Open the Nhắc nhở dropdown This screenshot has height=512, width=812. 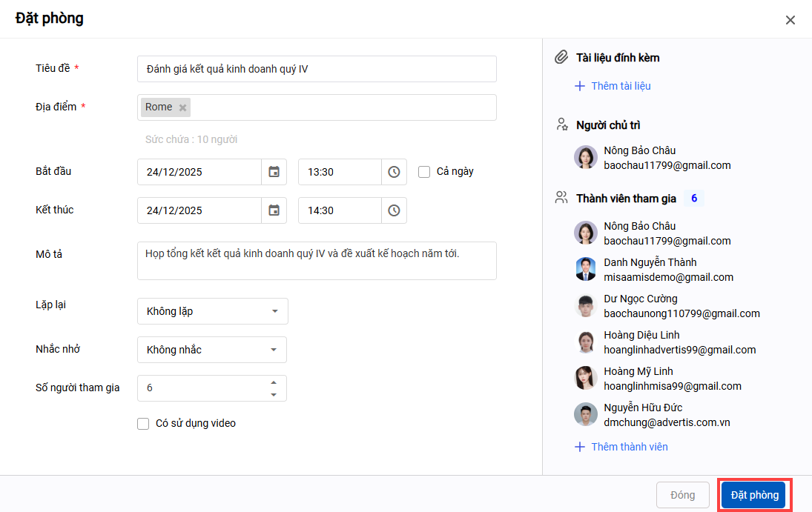tap(212, 350)
